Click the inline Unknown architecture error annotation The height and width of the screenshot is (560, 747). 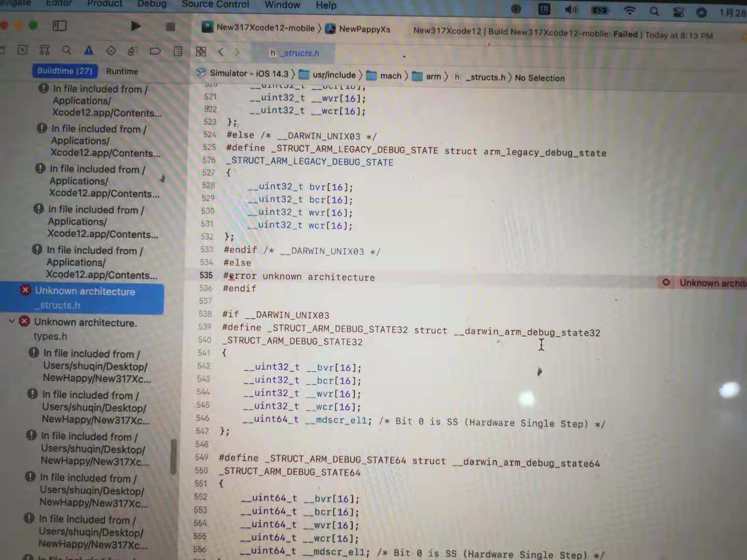click(701, 283)
